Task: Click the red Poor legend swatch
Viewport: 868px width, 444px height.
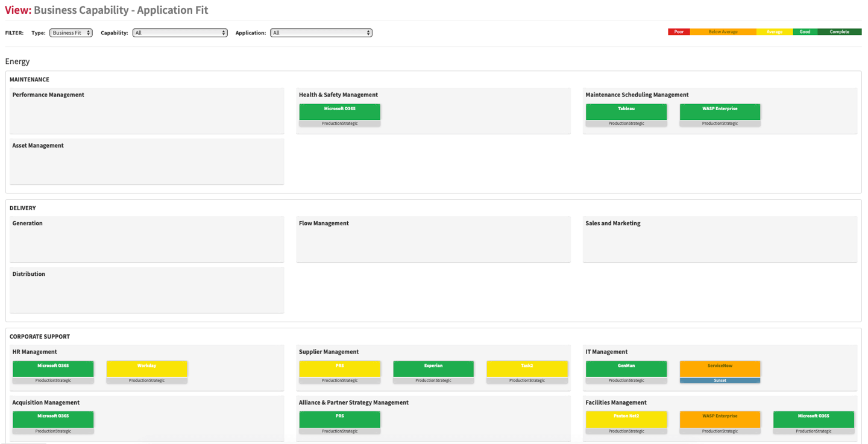Action: pyautogui.click(x=679, y=32)
